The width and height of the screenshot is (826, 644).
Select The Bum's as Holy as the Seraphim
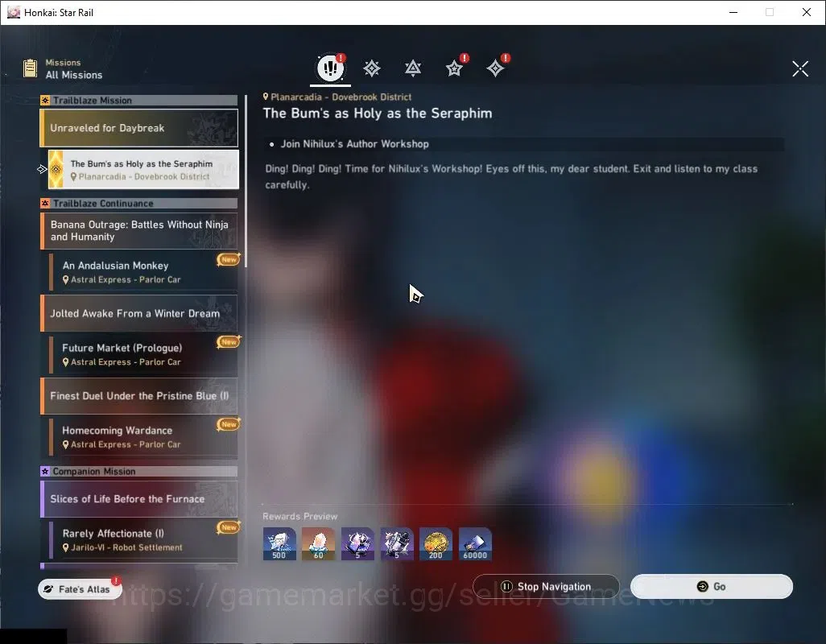pos(143,170)
